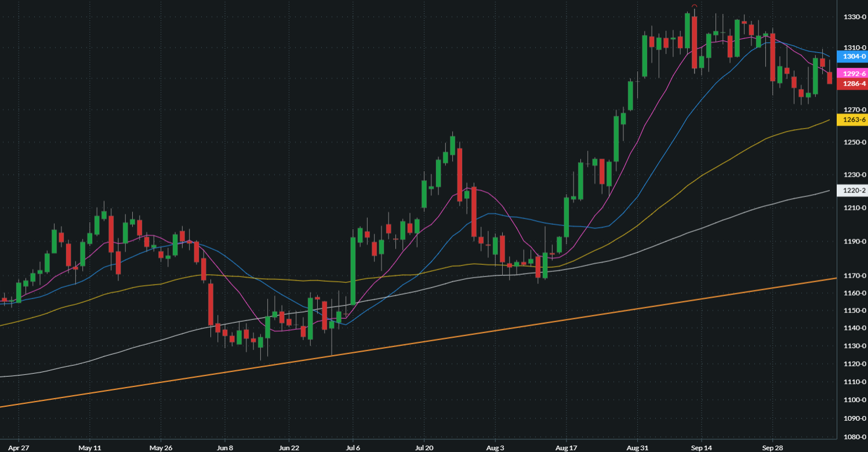The height and width of the screenshot is (452, 868).
Task: Click the Sep 14 date label
Action: tap(701, 448)
